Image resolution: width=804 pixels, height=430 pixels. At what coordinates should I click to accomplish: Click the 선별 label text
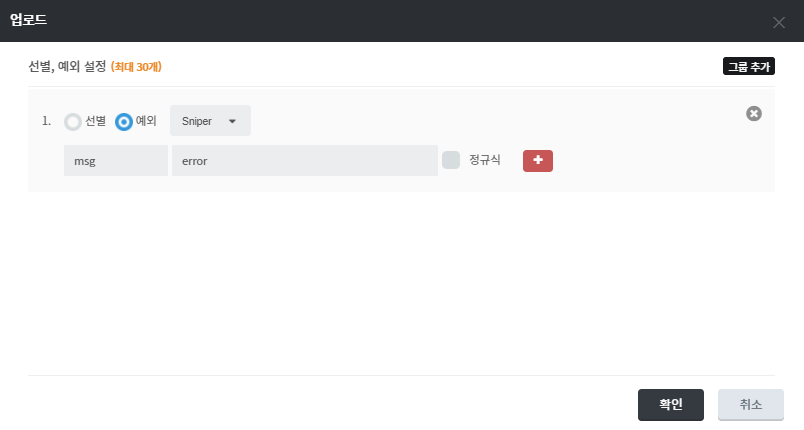pos(96,121)
